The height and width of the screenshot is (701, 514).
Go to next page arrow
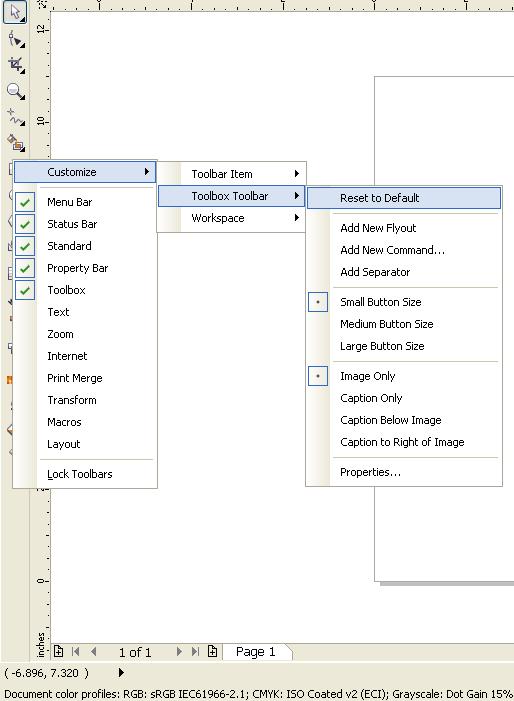coord(179,651)
